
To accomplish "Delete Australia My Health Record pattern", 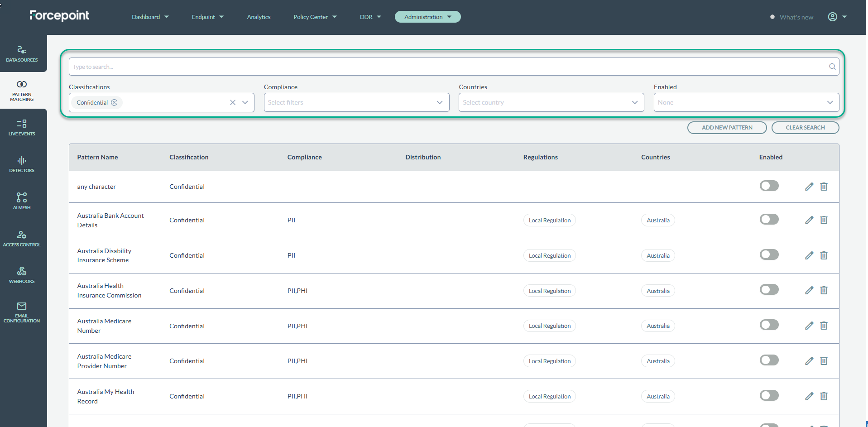I will click(x=824, y=396).
